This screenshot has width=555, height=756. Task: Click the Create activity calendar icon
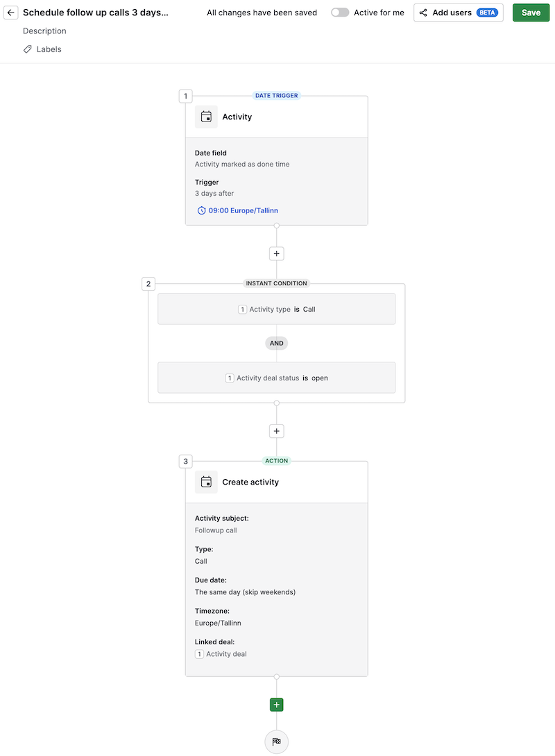tap(206, 482)
